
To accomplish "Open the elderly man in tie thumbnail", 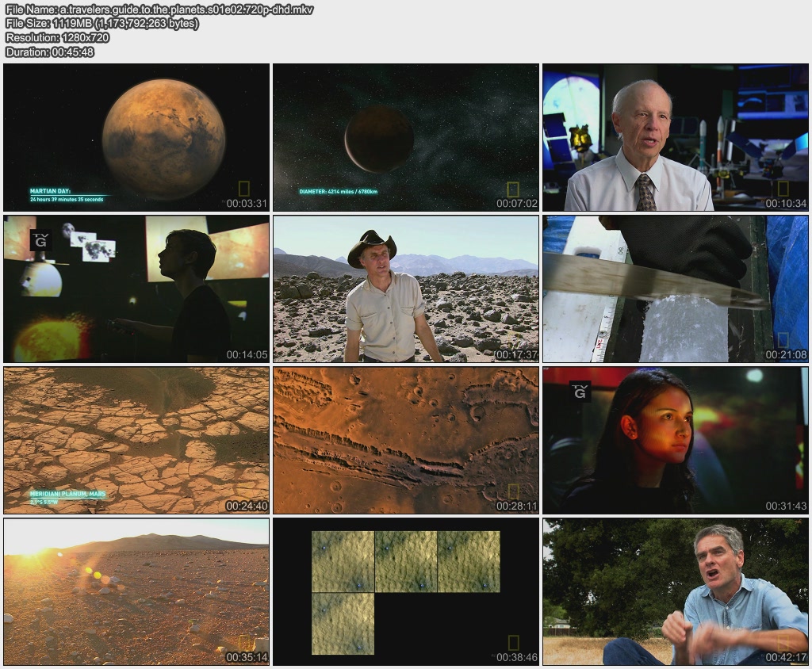I will click(x=675, y=137).
